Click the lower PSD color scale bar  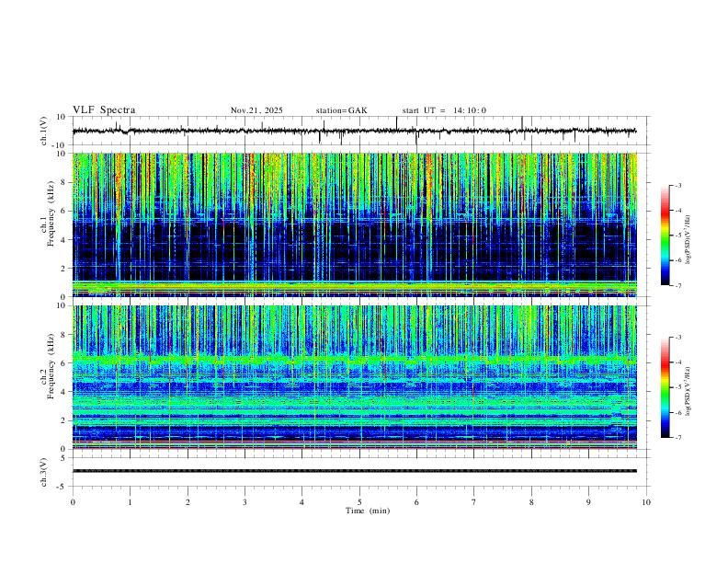(665, 387)
